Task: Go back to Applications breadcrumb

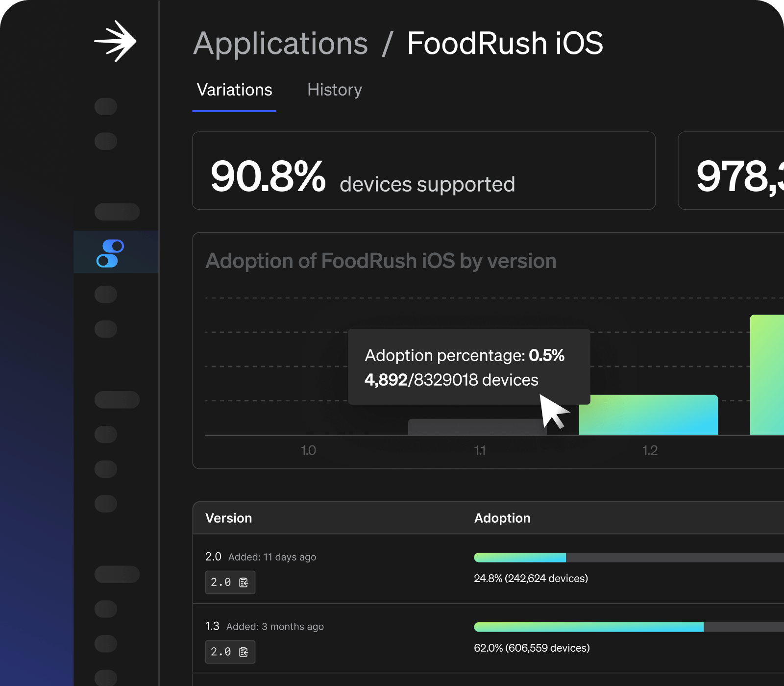Action: [280, 44]
